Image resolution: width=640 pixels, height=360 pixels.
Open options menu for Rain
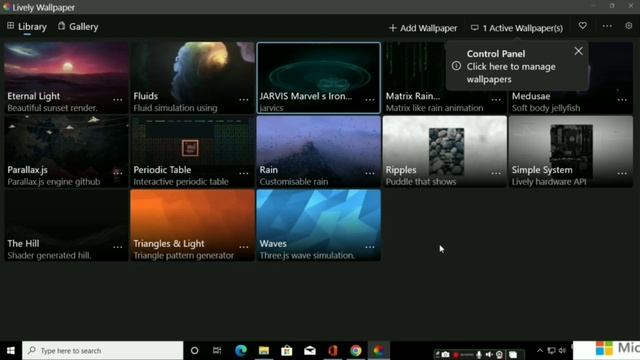370,173
